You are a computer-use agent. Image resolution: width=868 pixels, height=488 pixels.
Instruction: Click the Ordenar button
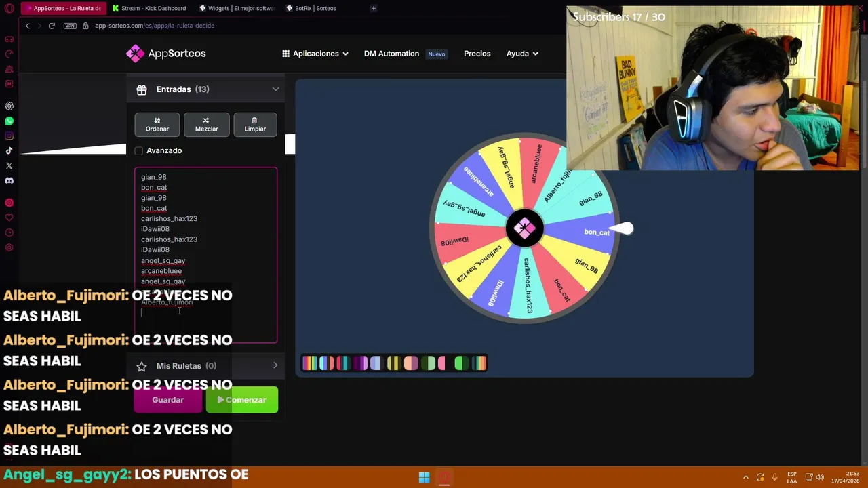[x=157, y=124]
